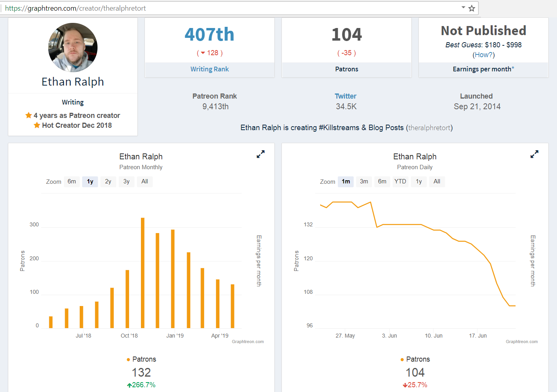Select 6m zoom on monthly chart
Image resolution: width=557 pixels, height=392 pixels.
(x=72, y=181)
